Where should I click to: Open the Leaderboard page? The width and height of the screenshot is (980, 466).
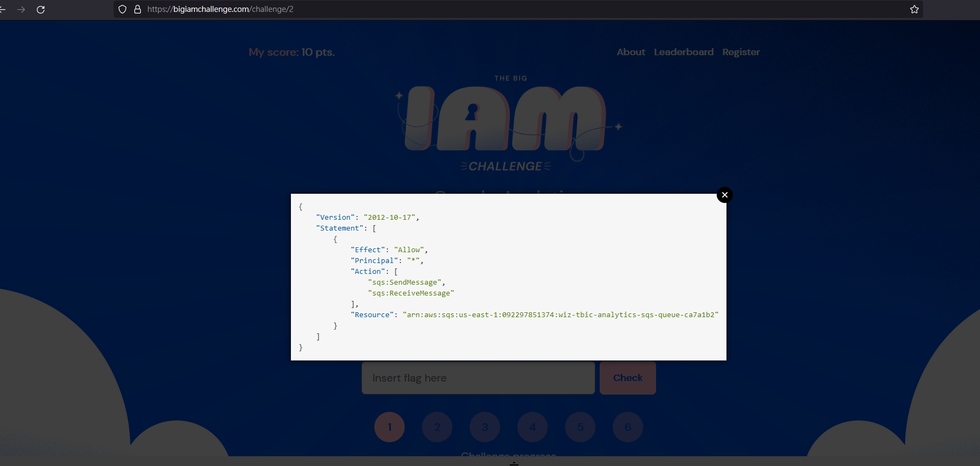pos(684,52)
